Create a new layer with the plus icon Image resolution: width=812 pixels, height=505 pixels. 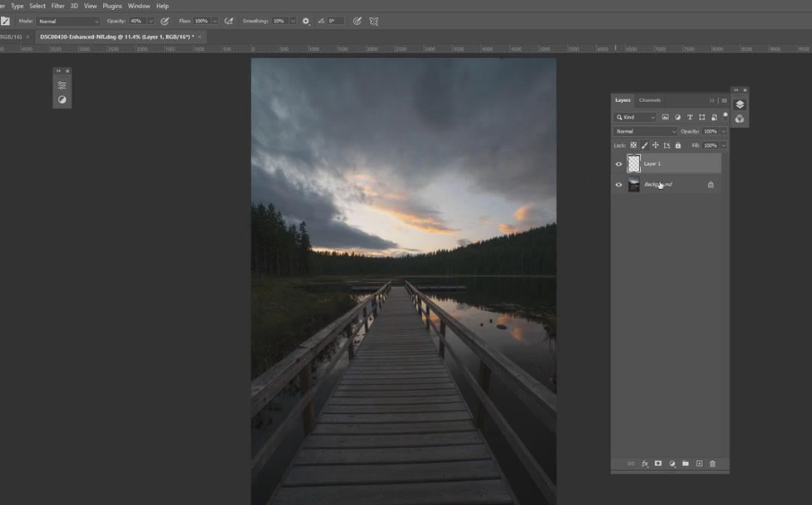coord(699,464)
